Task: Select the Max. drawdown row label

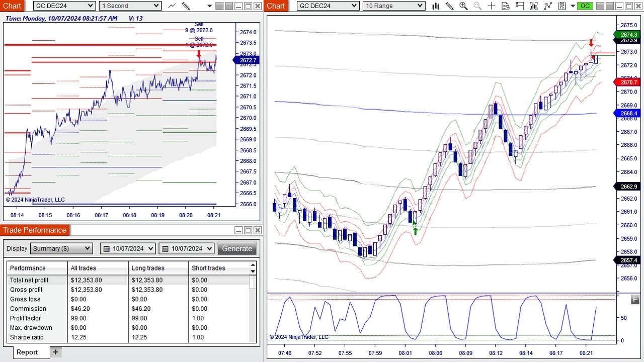Action: point(31,328)
